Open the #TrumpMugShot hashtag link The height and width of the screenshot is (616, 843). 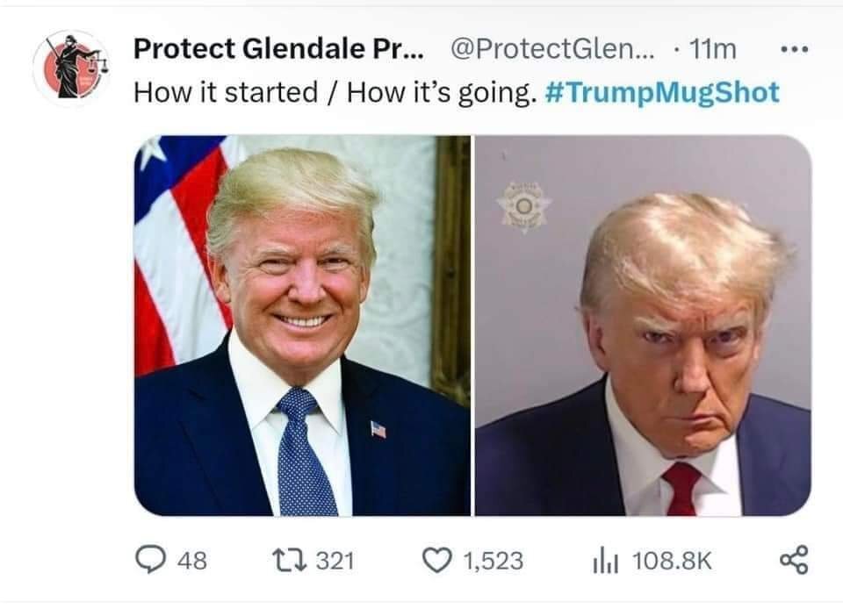(x=662, y=92)
